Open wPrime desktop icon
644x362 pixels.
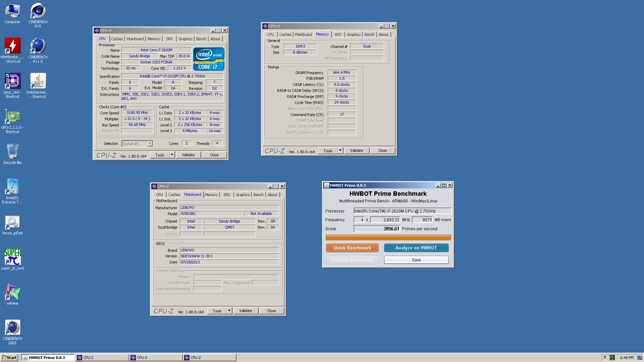(x=12, y=294)
